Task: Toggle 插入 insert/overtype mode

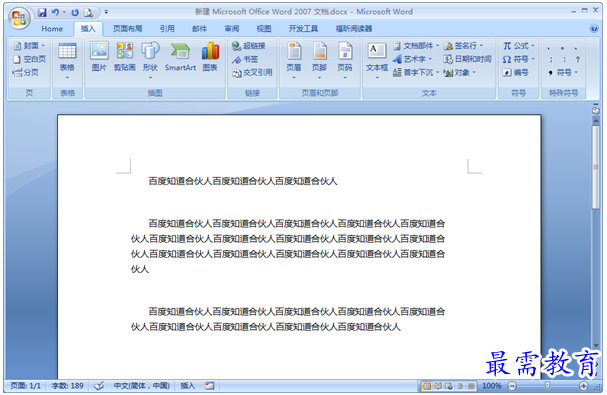Action: [188, 386]
